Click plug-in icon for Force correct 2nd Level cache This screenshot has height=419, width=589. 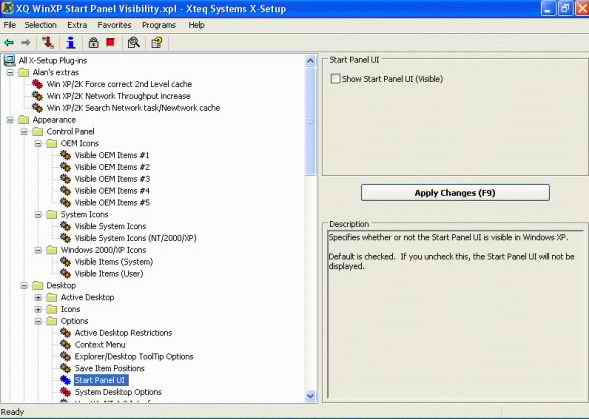click(x=37, y=84)
